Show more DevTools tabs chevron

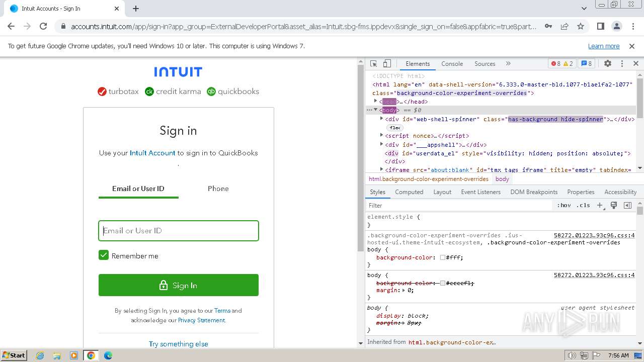click(x=508, y=63)
